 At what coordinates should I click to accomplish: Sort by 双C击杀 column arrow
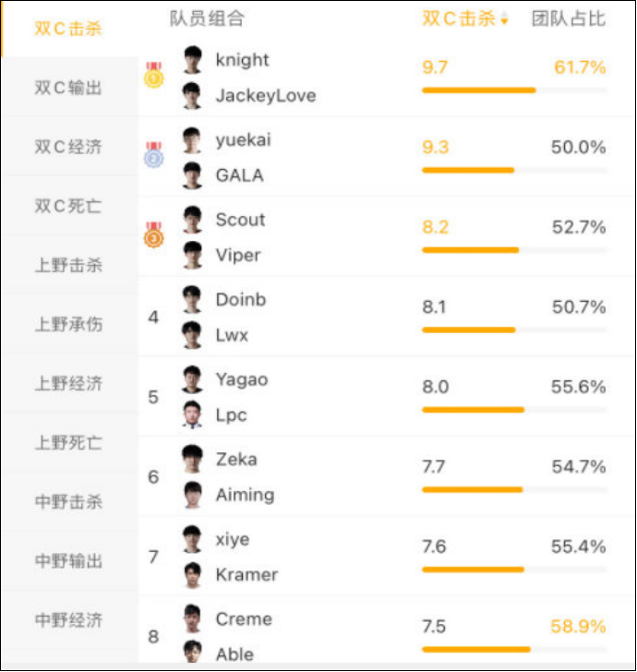(x=505, y=20)
